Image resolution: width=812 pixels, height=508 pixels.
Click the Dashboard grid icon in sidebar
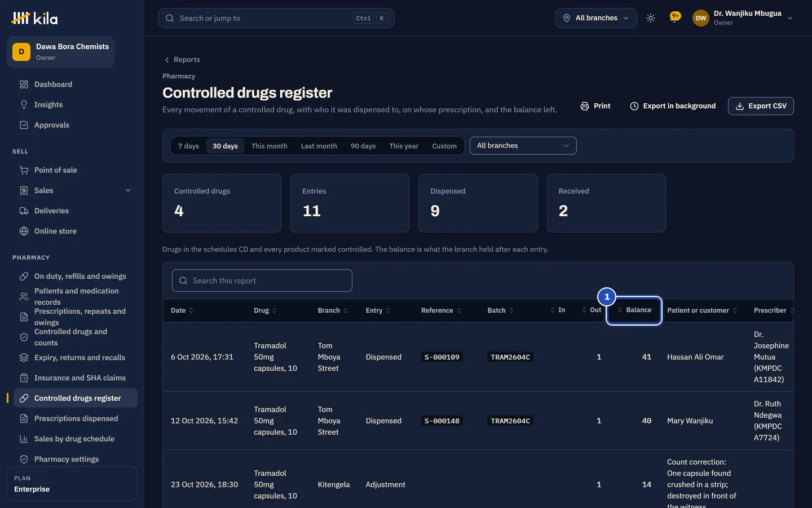24,85
